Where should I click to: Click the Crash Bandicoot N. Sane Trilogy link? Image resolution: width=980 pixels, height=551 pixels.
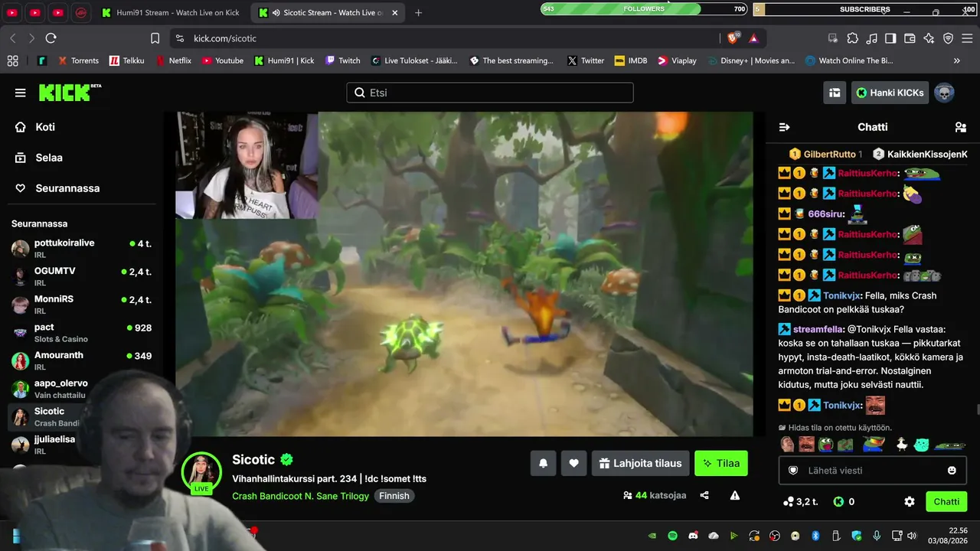[300, 496]
